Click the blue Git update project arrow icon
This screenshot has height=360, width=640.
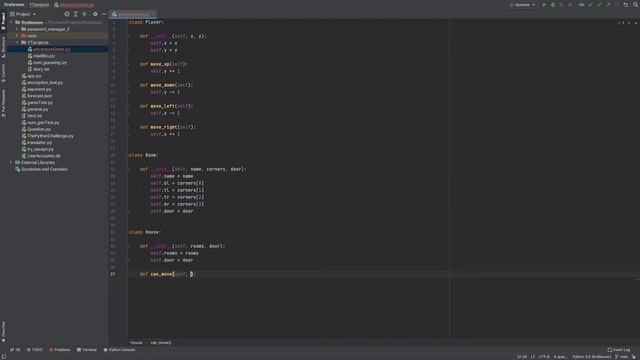(x=590, y=5)
